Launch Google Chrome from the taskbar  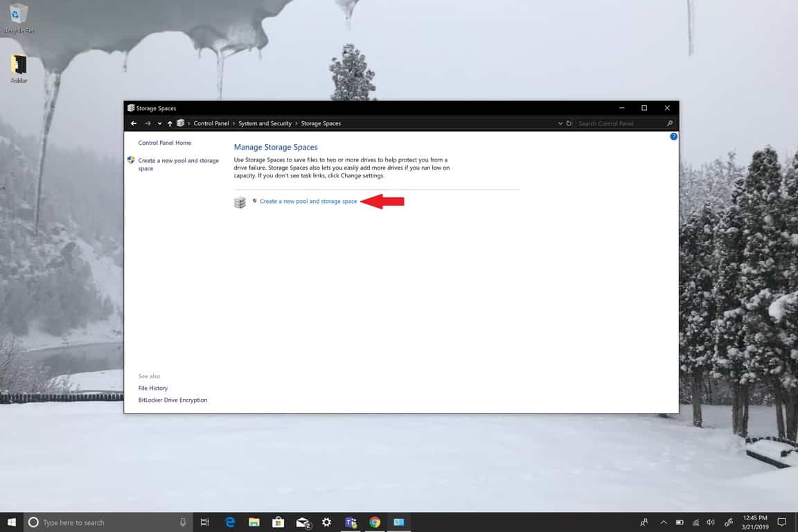pyautogui.click(x=375, y=522)
